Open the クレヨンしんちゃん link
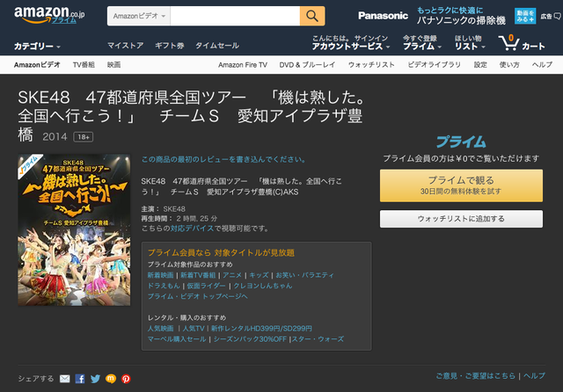Screen dimensions: 563x392 coord(263,286)
